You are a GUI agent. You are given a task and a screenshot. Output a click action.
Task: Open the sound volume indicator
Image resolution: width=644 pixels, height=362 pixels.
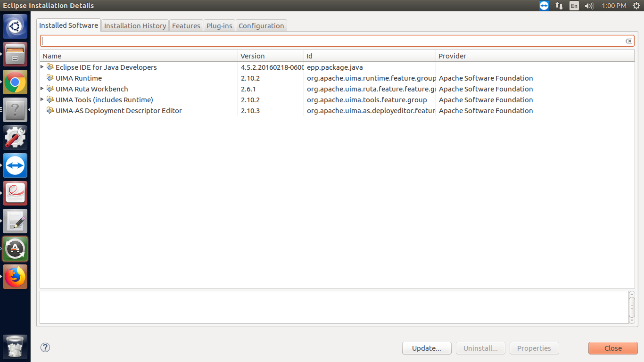tap(589, 6)
